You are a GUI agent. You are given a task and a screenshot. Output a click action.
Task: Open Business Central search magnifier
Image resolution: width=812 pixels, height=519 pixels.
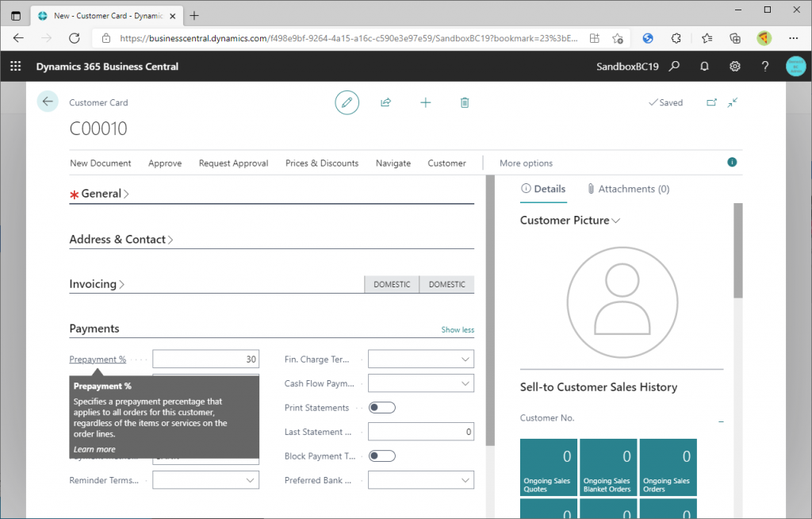click(x=674, y=67)
